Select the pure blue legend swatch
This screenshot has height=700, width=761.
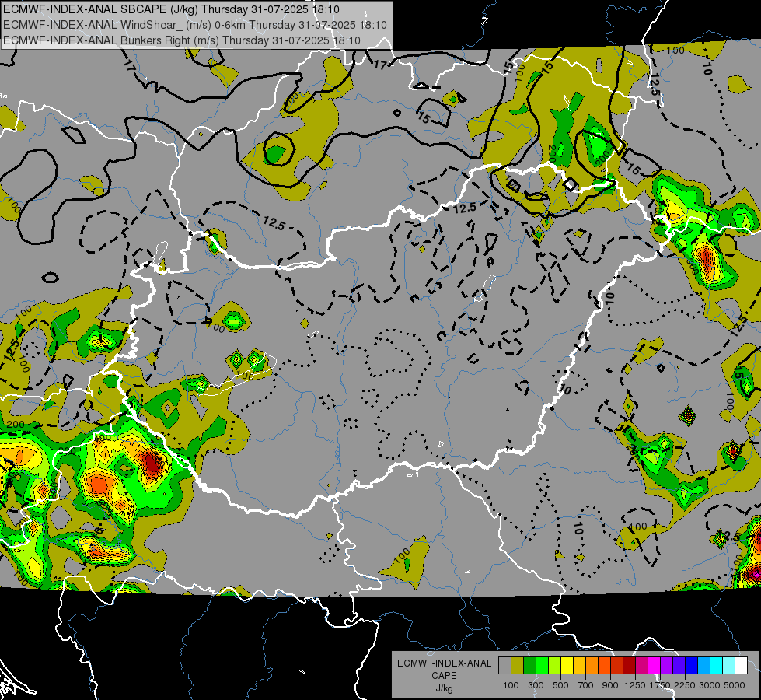tap(691, 666)
